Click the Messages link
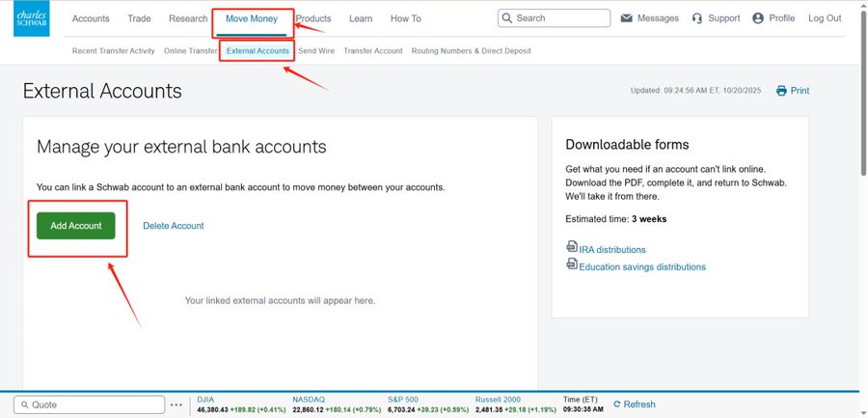Screen dimensions: 868x418 click(658, 18)
